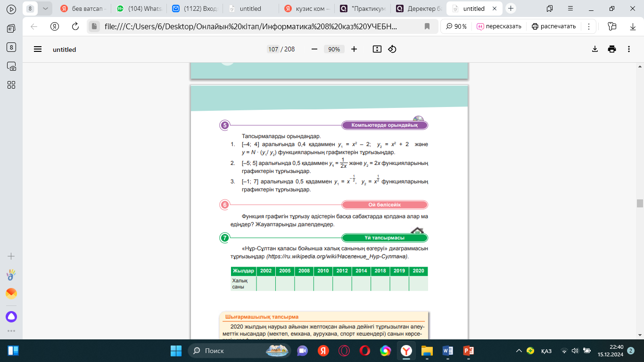Zoom out with the PDF minus button

tap(314, 49)
